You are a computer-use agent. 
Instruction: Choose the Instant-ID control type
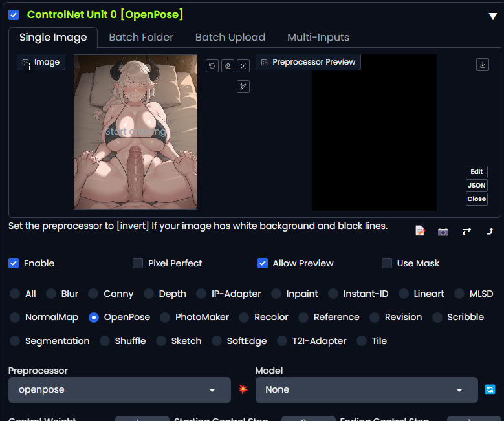[x=333, y=294]
